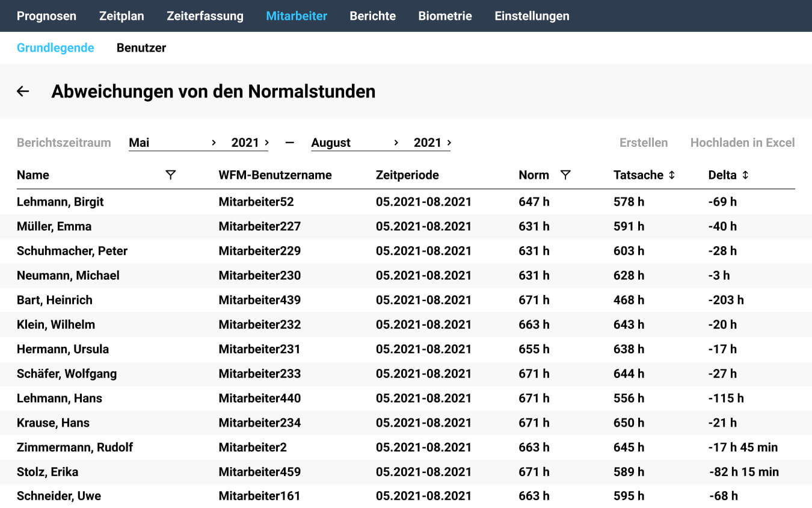This screenshot has width=812, height=508.
Task: Click the delta value -203 h
Action: pyautogui.click(x=726, y=300)
